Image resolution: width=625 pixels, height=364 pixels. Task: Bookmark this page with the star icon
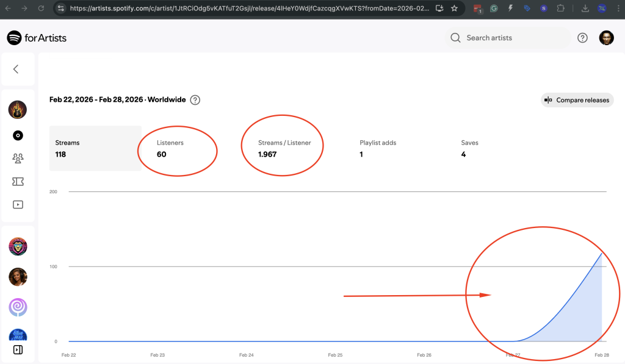(454, 9)
